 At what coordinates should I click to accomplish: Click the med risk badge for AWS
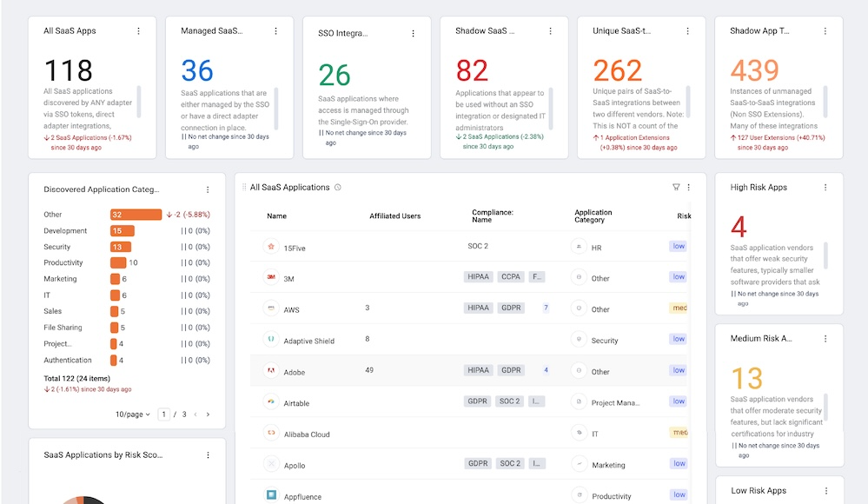[679, 308]
